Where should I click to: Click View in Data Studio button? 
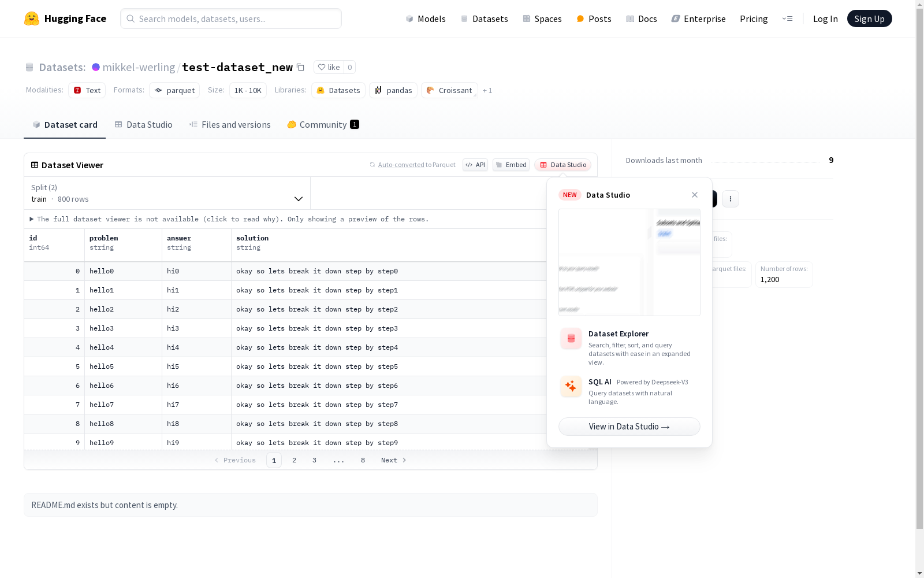click(629, 427)
